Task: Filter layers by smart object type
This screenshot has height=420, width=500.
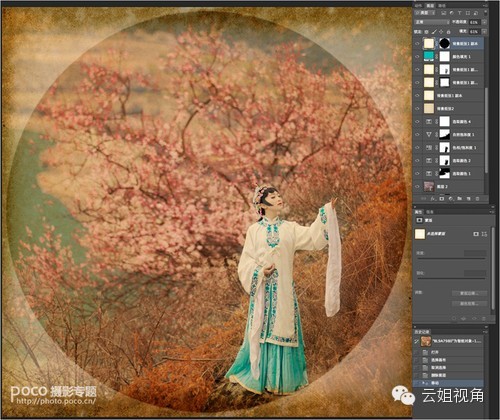Action: (476, 13)
